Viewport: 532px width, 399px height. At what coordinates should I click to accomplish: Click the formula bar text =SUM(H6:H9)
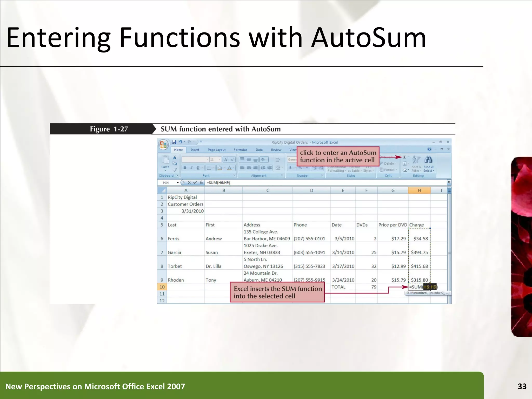(x=218, y=183)
